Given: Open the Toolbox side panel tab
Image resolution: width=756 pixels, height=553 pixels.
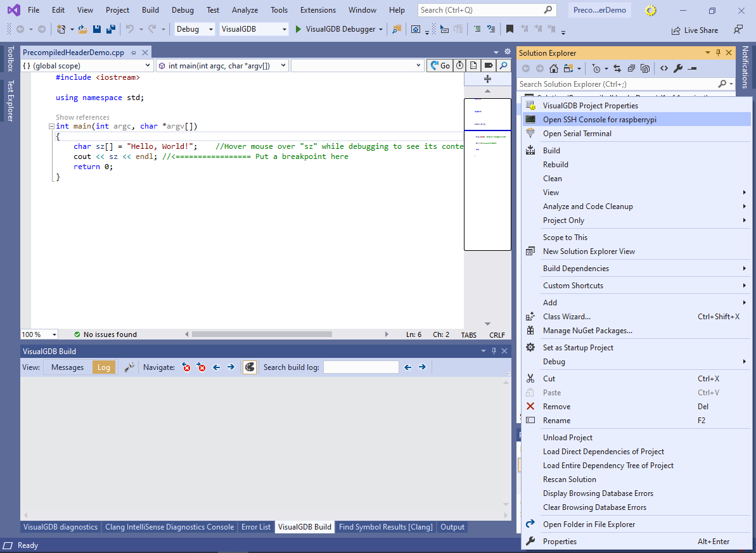Looking at the screenshot, I should tap(10, 59).
